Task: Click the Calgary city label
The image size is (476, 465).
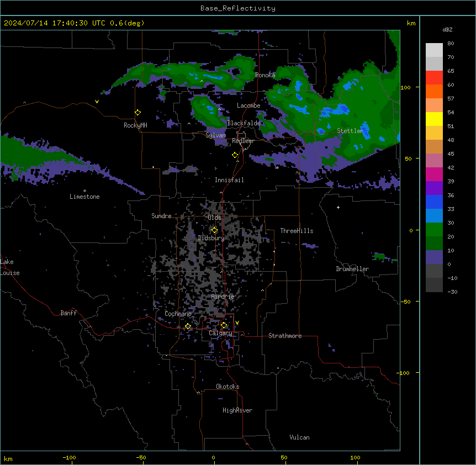Action: (221, 333)
